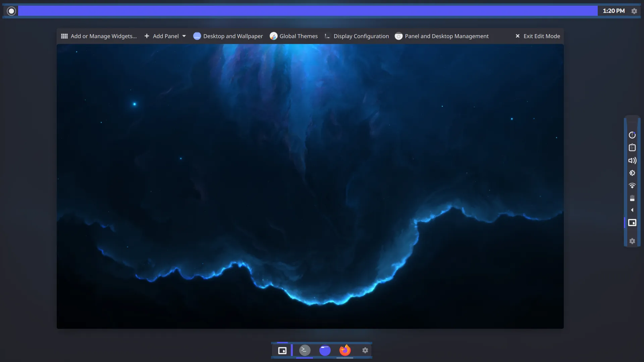Viewport: 644px width, 362px height.
Task: Open the night light brightness icon
Action: point(632,173)
